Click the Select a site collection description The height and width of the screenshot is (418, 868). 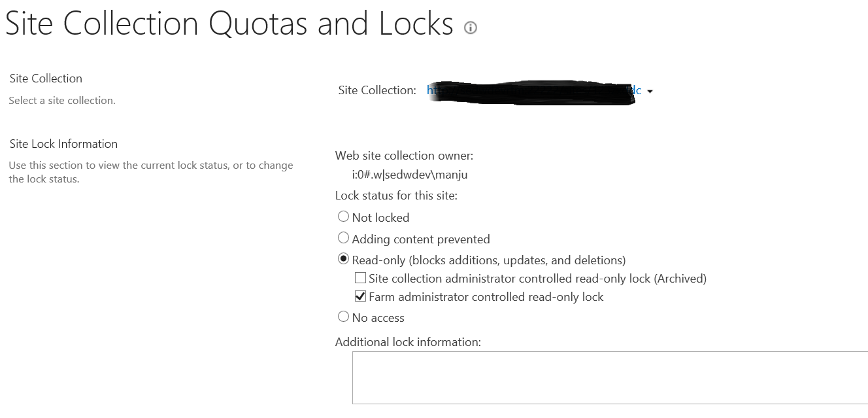[62, 101]
